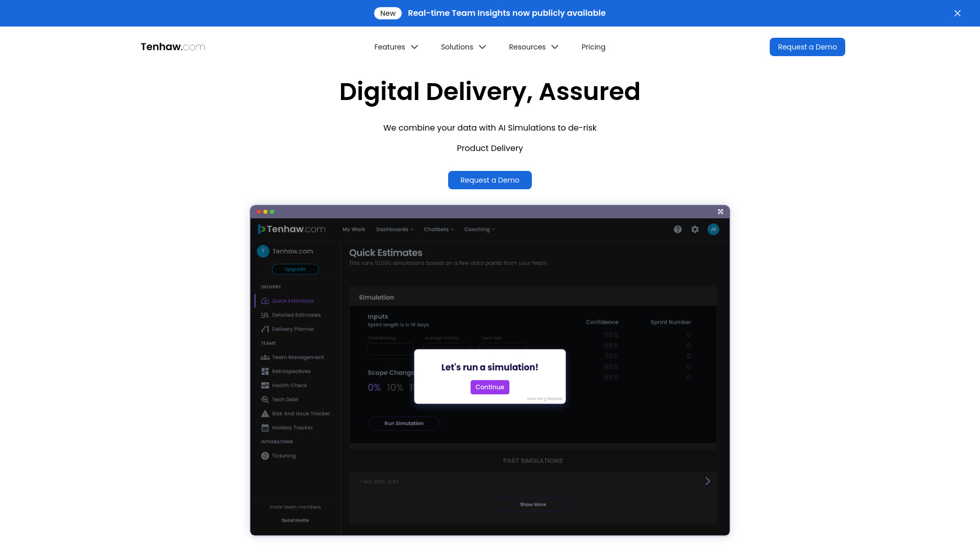Screen dimensions: 980x551
Task: Click the Holiday Tracker sidebar item
Action: pos(292,427)
